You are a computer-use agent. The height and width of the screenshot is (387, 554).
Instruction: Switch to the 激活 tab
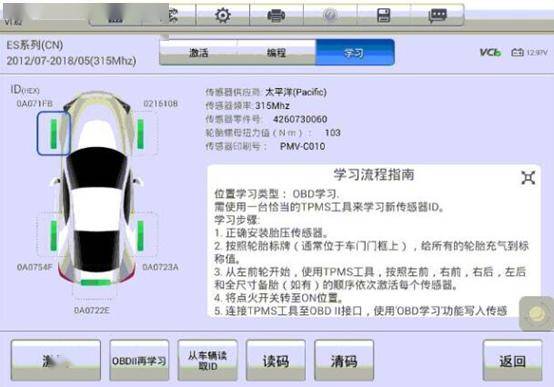point(198,53)
